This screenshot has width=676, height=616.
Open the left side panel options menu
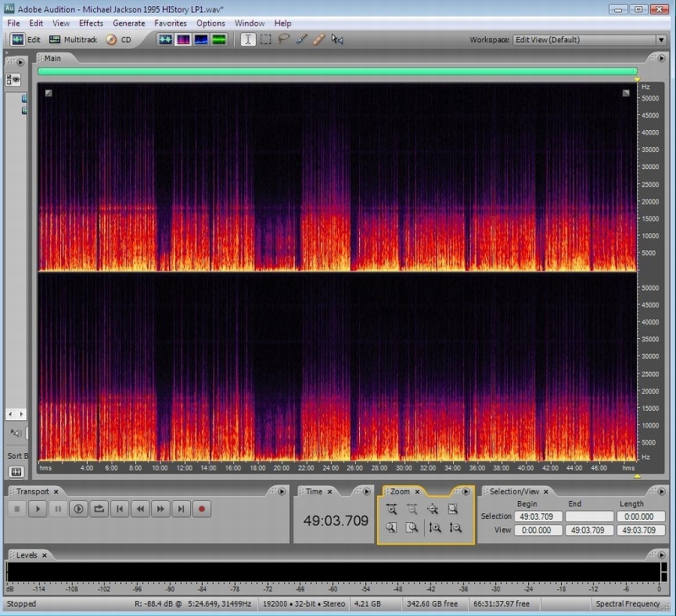point(20,62)
